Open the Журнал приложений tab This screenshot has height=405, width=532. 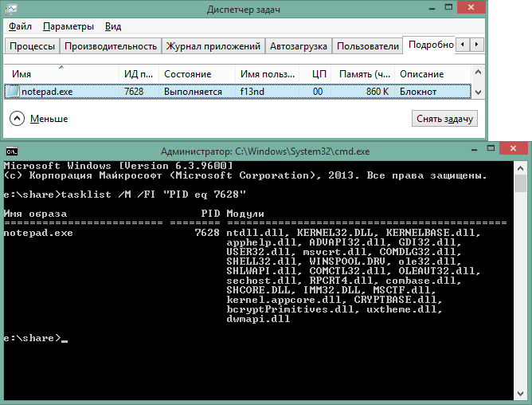[213, 46]
